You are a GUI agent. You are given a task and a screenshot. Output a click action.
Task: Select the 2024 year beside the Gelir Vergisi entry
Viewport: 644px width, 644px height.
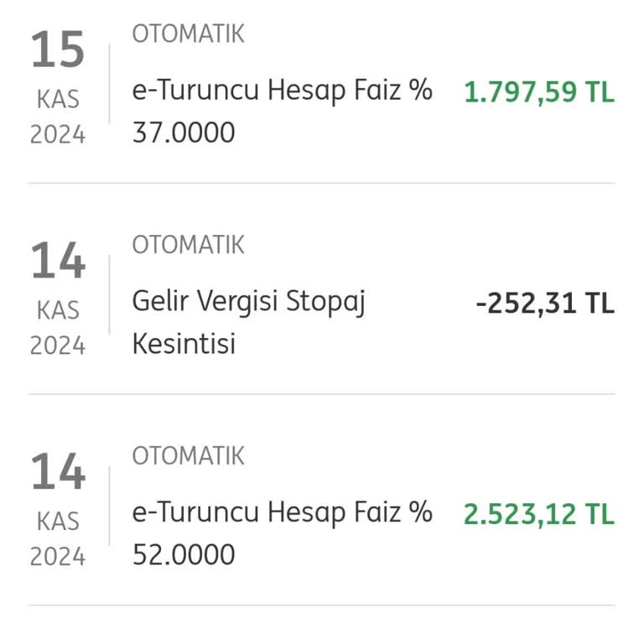pyautogui.click(x=58, y=345)
